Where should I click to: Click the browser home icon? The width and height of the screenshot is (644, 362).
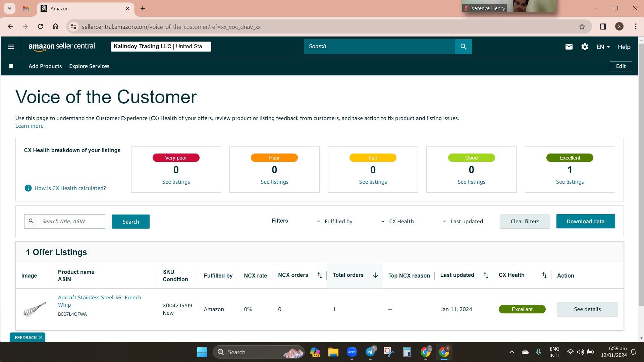point(55,26)
